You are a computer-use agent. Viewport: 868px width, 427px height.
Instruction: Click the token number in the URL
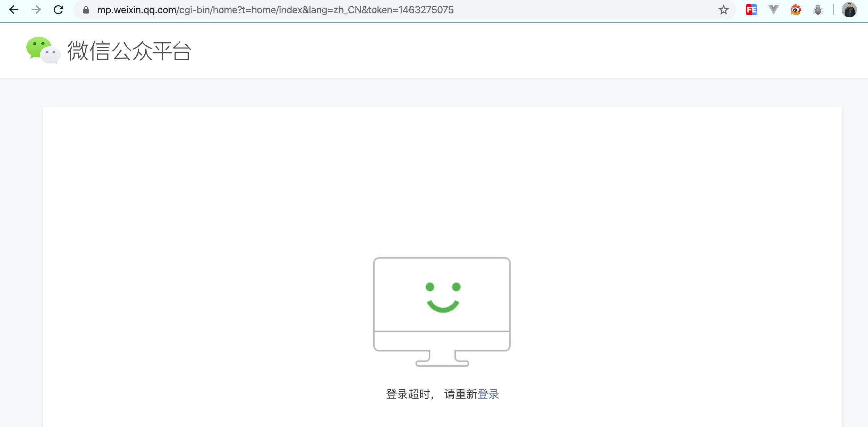[x=426, y=10]
